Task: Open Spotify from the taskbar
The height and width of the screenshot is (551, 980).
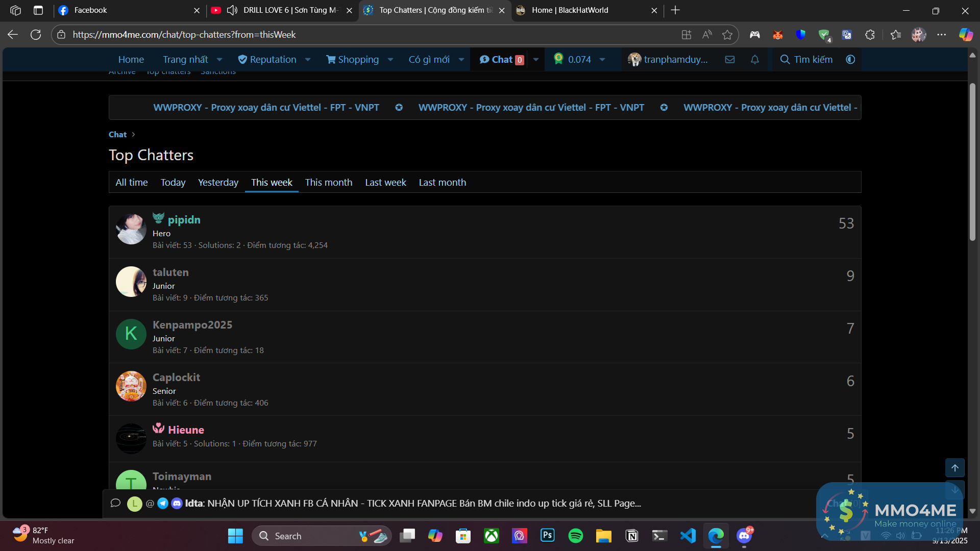Action: coord(576,536)
